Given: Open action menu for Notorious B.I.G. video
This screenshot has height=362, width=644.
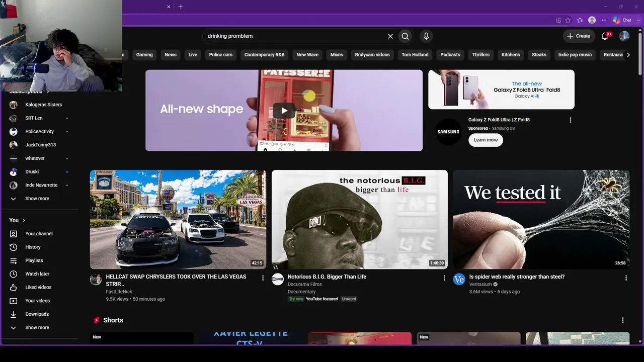Looking at the screenshot, I should click(x=444, y=278).
